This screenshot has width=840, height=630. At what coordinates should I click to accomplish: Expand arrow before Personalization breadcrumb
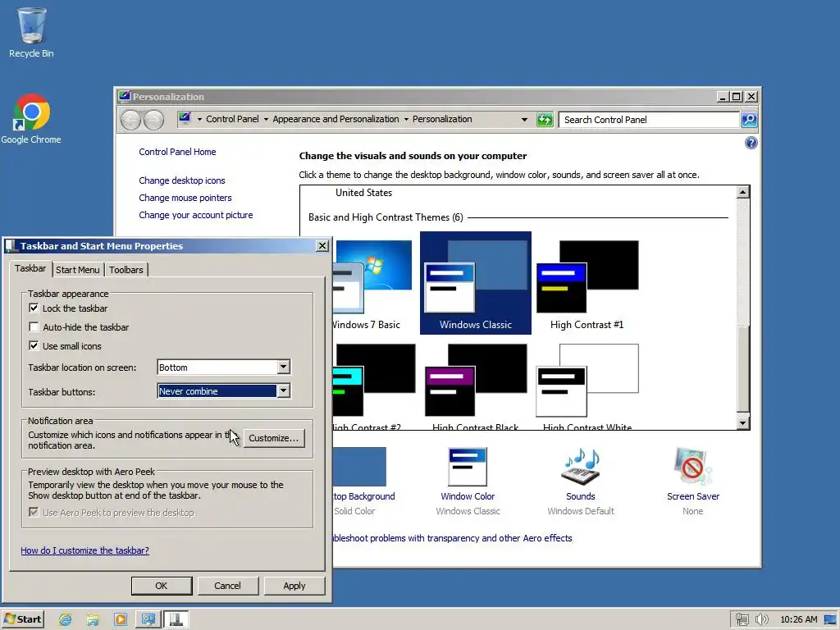406,119
